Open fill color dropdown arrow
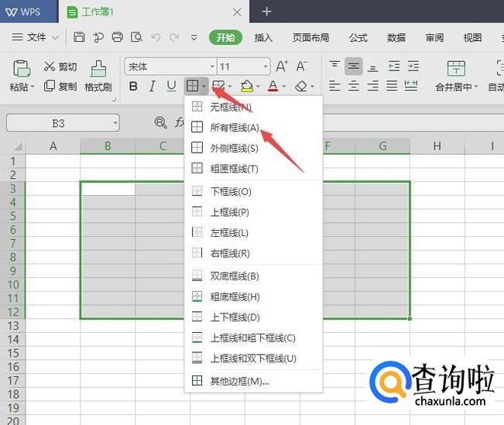The image size is (504, 425). [258, 86]
